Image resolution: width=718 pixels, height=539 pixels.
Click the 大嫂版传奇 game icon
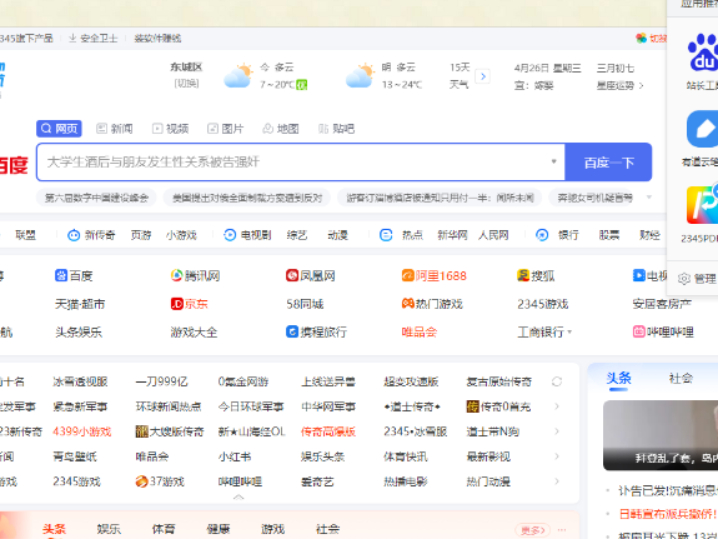141,431
